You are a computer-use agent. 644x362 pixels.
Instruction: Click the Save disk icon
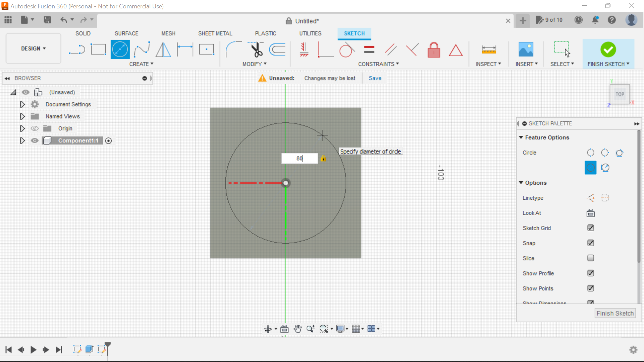click(47, 20)
